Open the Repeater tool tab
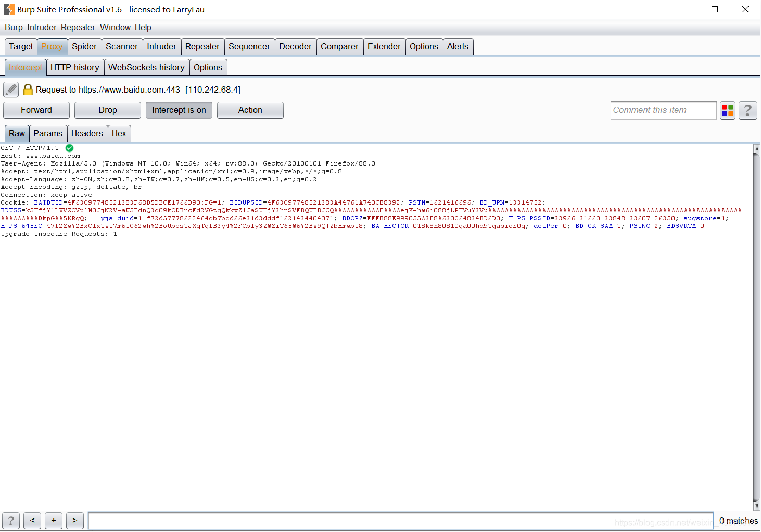761x532 pixels. tap(202, 46)
